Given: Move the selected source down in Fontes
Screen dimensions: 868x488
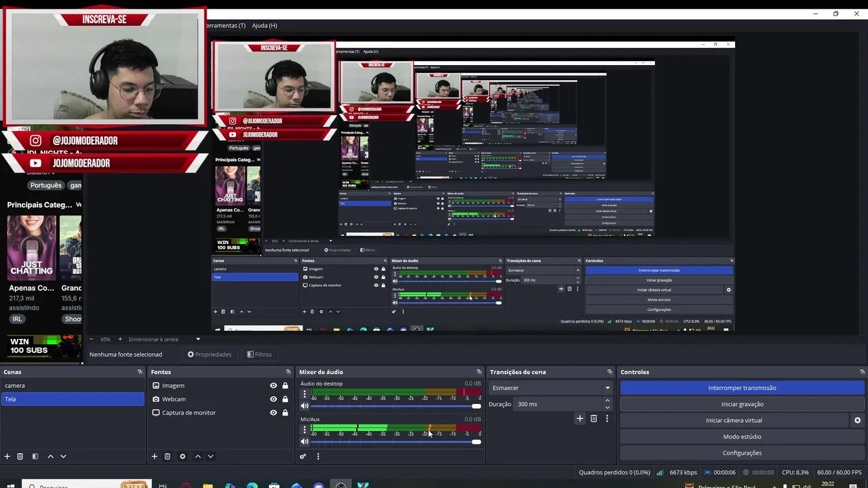Looking at the screenshot, I should [x=210, y=456].
